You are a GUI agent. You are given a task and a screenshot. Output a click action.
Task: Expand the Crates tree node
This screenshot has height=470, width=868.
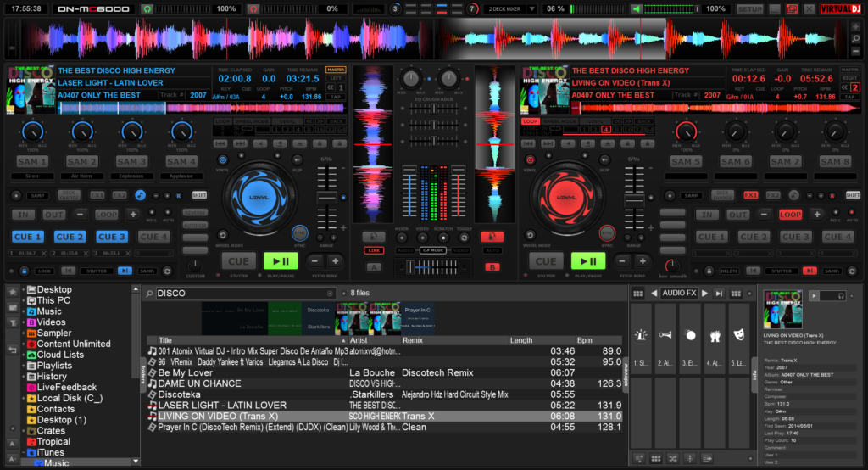pos(23,431)
